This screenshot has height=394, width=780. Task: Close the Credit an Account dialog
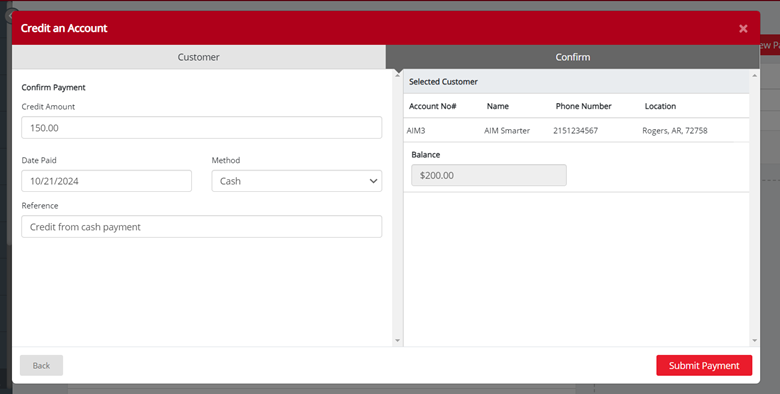[743, 29]
